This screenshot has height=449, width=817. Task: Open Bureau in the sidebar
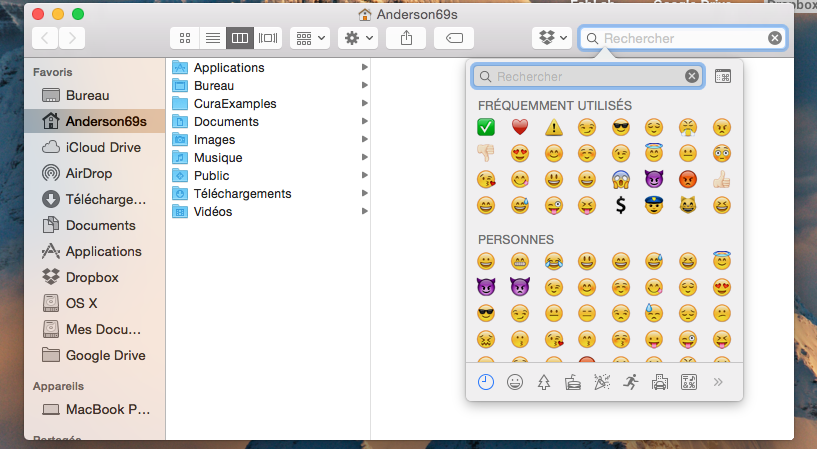click(95, 95)
